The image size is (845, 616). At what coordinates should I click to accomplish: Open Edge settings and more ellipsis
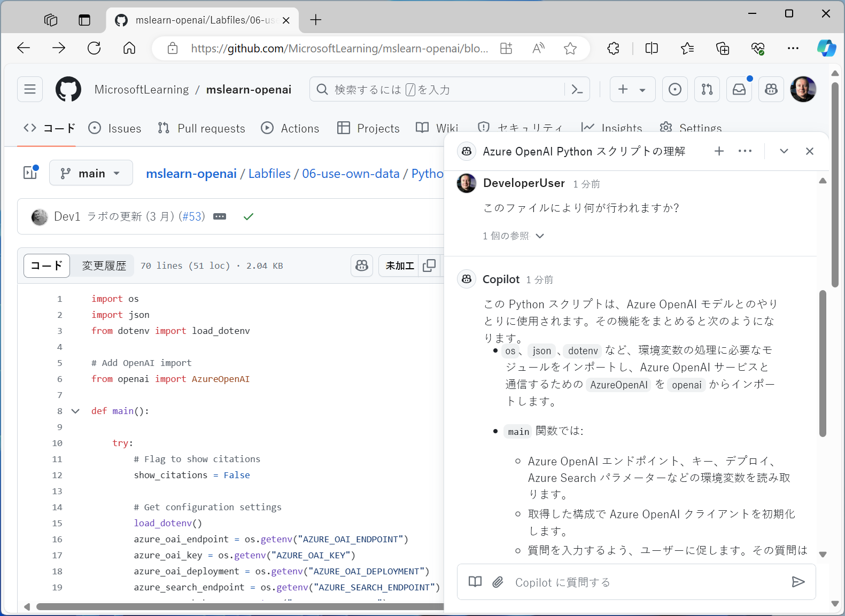coord(793,49)
